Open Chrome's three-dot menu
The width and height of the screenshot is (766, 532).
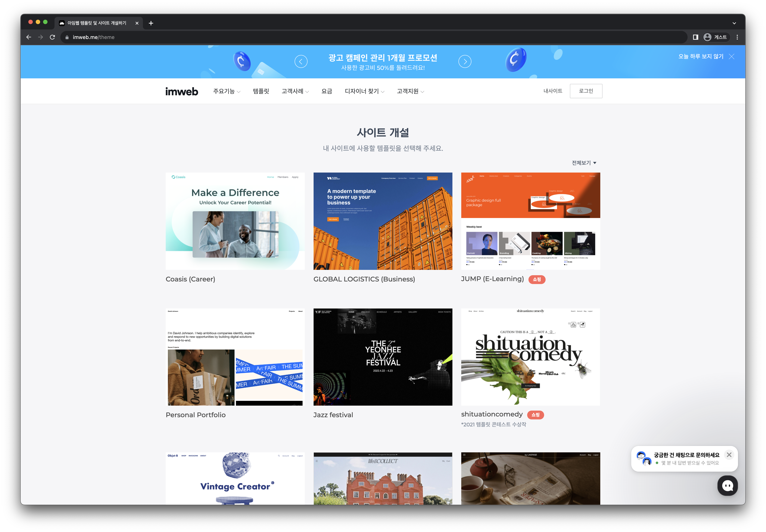[x=737, y=37]
